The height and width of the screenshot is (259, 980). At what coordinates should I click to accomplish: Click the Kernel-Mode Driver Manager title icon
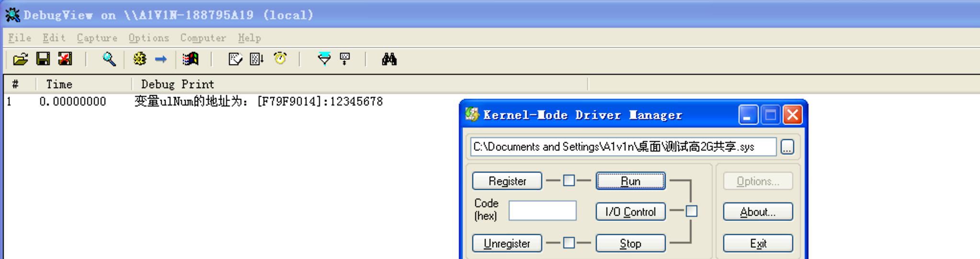click(472, 114)
